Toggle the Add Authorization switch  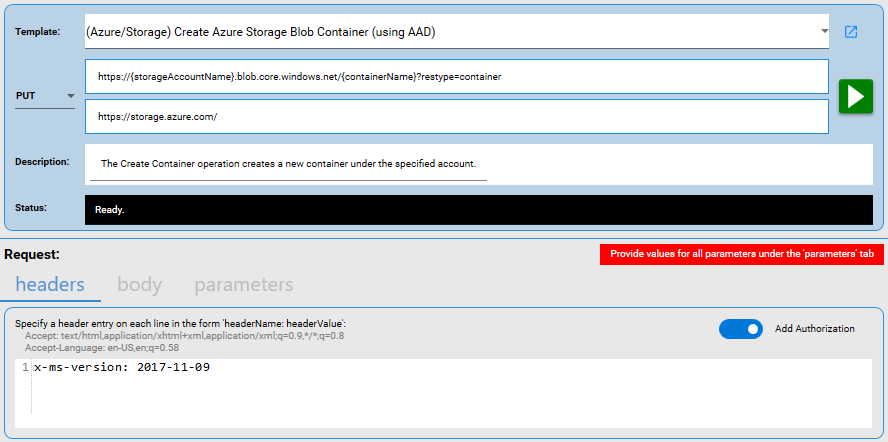(x=741, y=329)
